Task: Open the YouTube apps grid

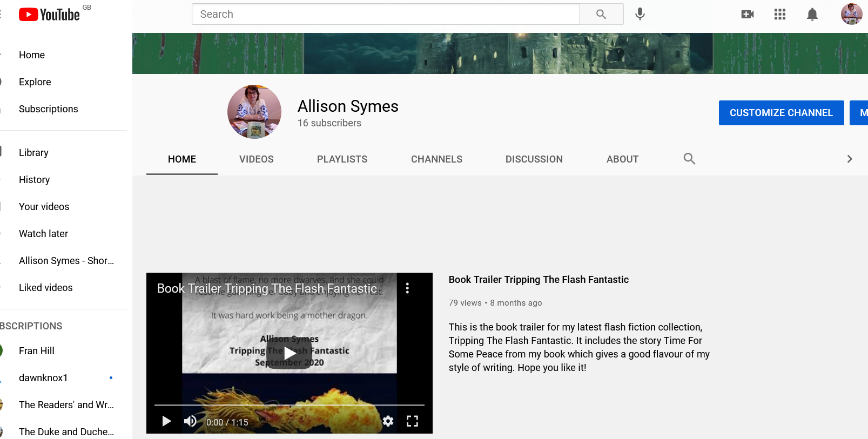Action: click(780, 14)
